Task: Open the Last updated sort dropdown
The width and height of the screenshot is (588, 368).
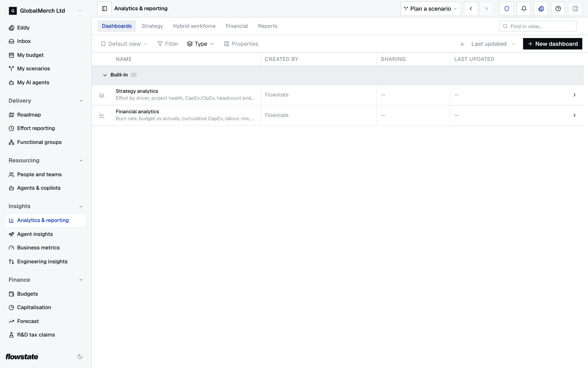Action: click(x=493, y=44)
